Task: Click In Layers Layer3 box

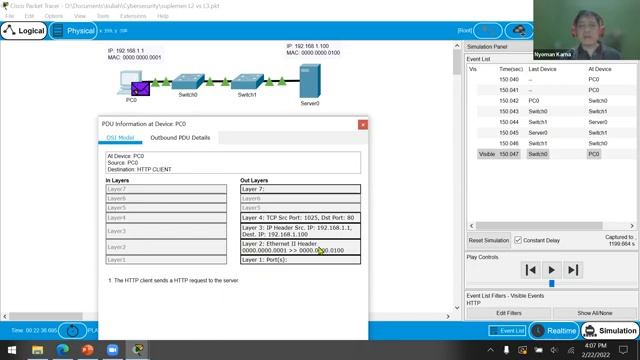Action: tap(166, 231)
